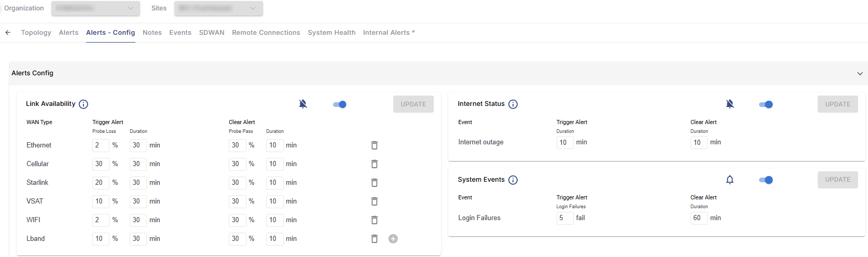Add new WAN type with plus icon
Viewport: 868px width, 257px height.
click(x=393, y=239)
